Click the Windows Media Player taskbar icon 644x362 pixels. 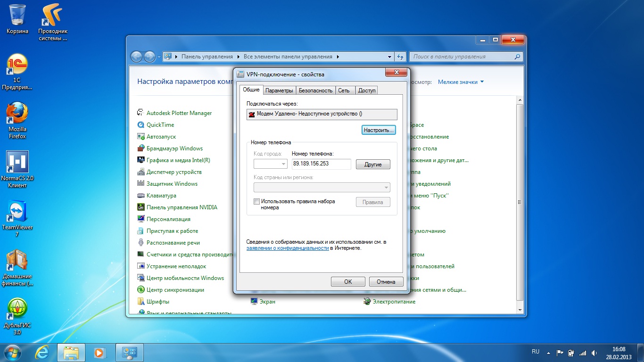coord(99,352)
